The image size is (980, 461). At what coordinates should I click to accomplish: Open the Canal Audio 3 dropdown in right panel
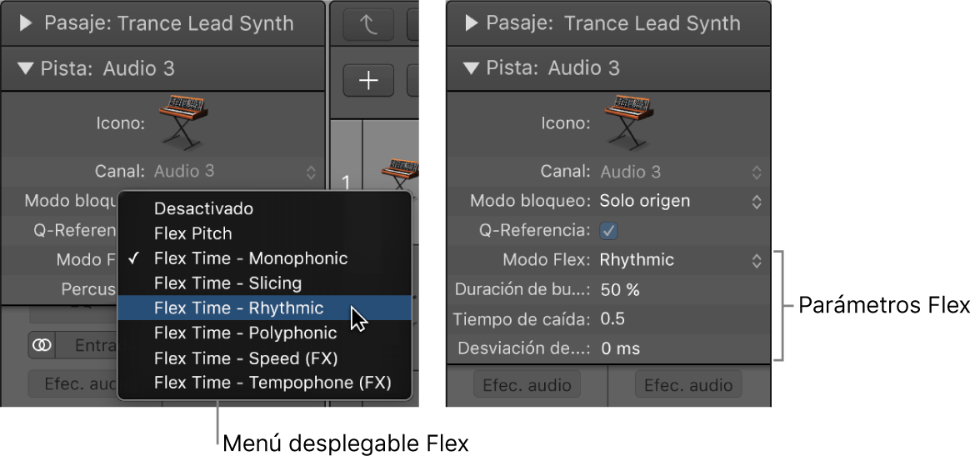coord(681,172)
